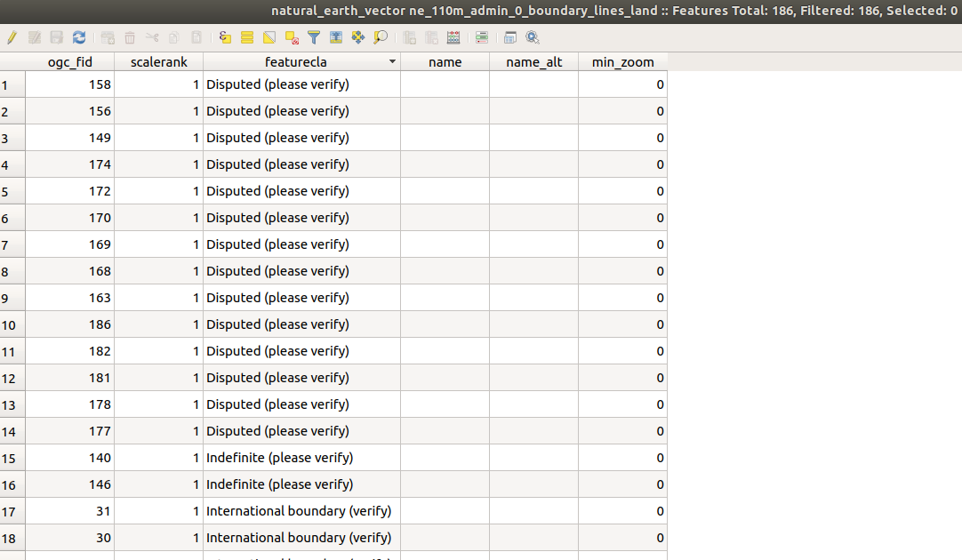Viewport: 962px width, 560px height.
Task: Pan map to the selected rows
Action: point(359,37)
